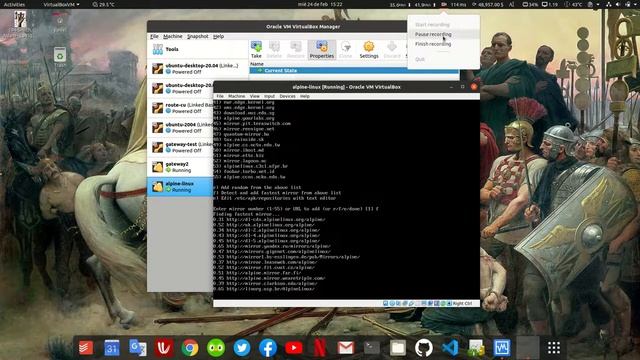Select the gateway-test VM entry

[x=180, y=147]
